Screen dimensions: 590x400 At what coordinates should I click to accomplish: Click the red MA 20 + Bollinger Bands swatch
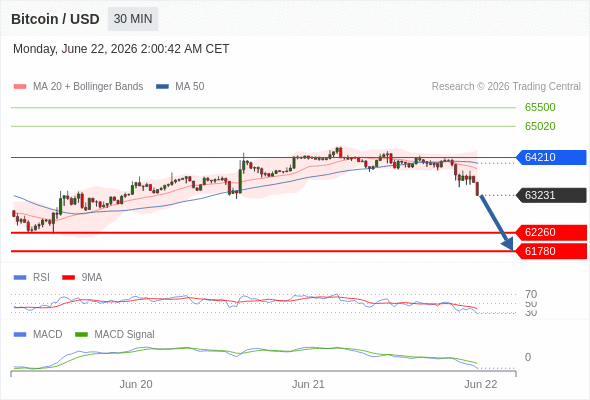point(20,87)
